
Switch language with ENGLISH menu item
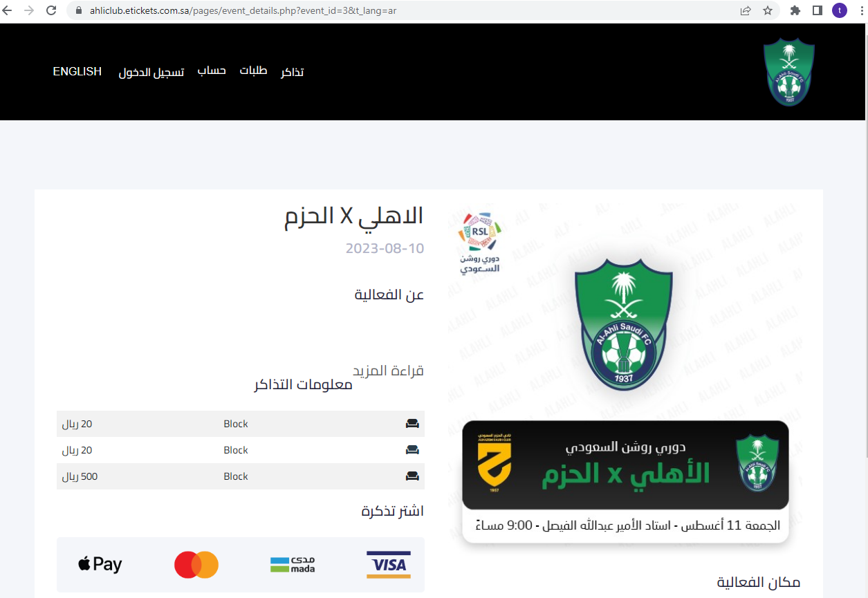pos(77,71)
